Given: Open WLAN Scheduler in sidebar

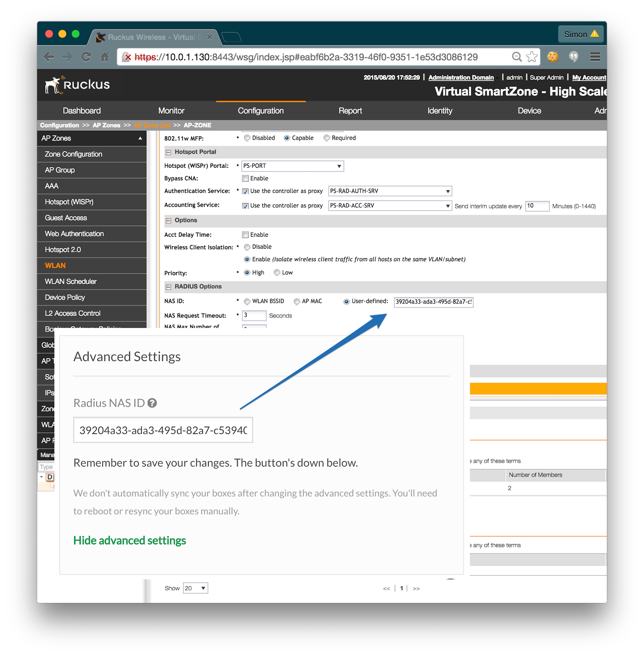Looking at the screenshot, I should point(92,282).
